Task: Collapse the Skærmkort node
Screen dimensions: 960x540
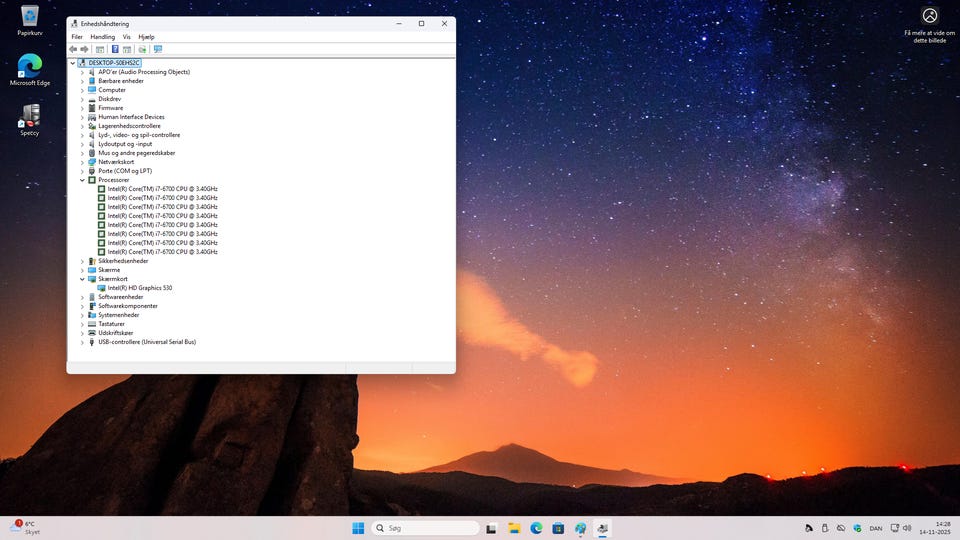Action: point(82,279)
